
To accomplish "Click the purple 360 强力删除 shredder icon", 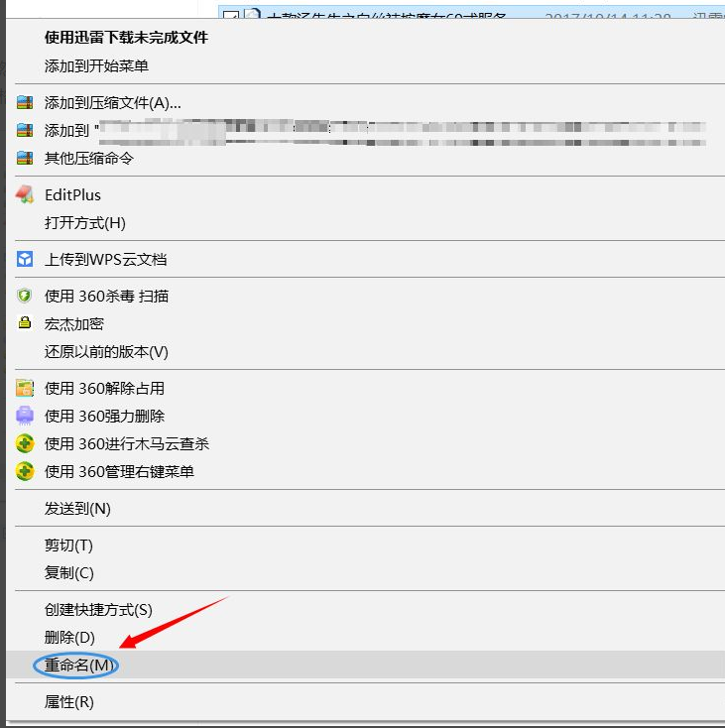I will [x=25, y=416].
